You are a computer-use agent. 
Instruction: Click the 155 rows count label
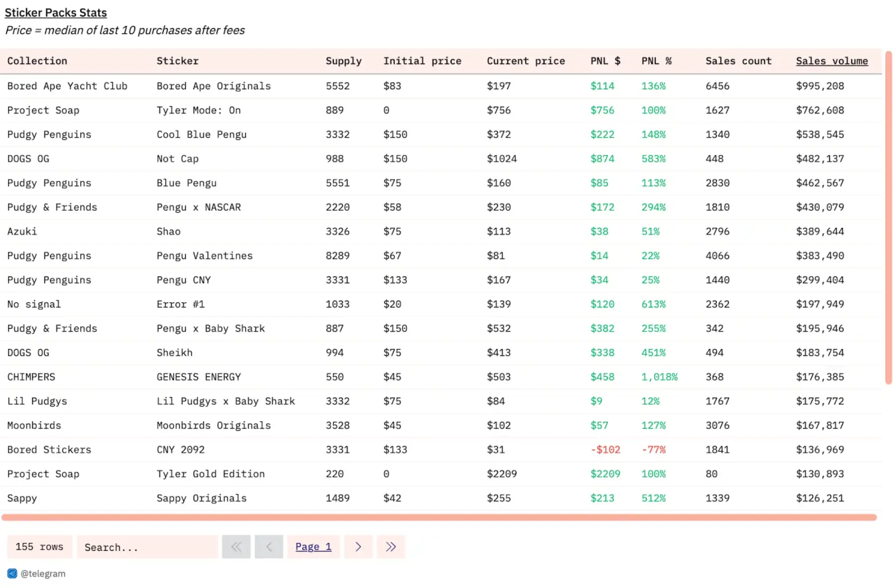[40, 547]
